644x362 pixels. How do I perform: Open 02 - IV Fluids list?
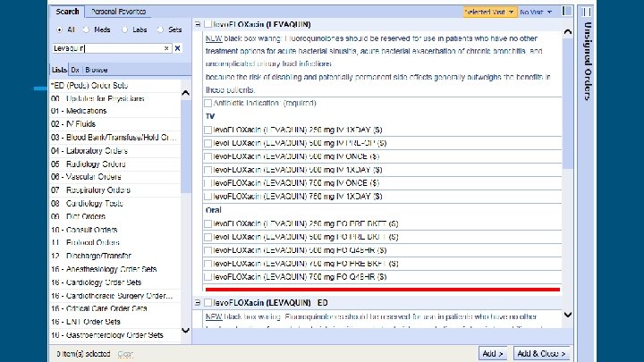pos(115,124)
